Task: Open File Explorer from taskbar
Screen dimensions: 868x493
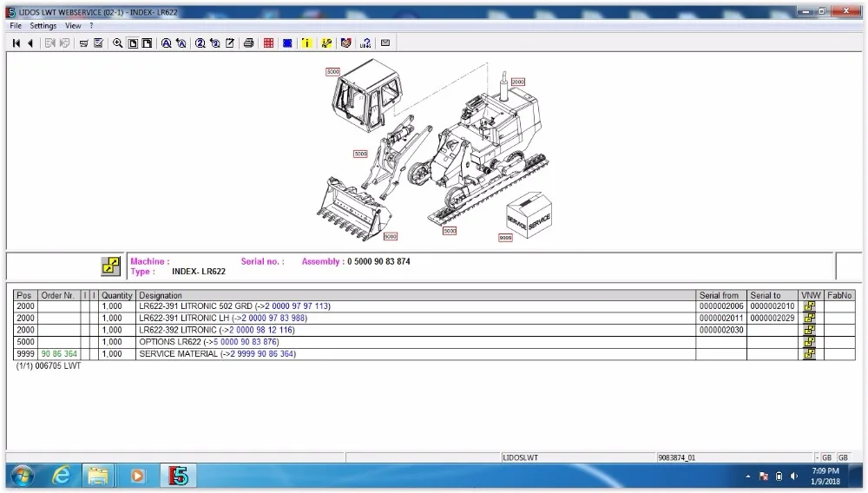Action: click(98, 476)
